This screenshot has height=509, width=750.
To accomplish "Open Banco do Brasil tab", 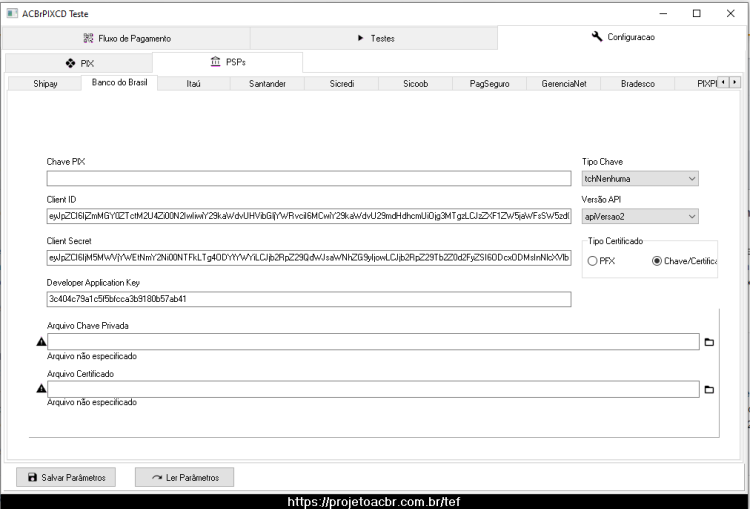I will (120, 82).
